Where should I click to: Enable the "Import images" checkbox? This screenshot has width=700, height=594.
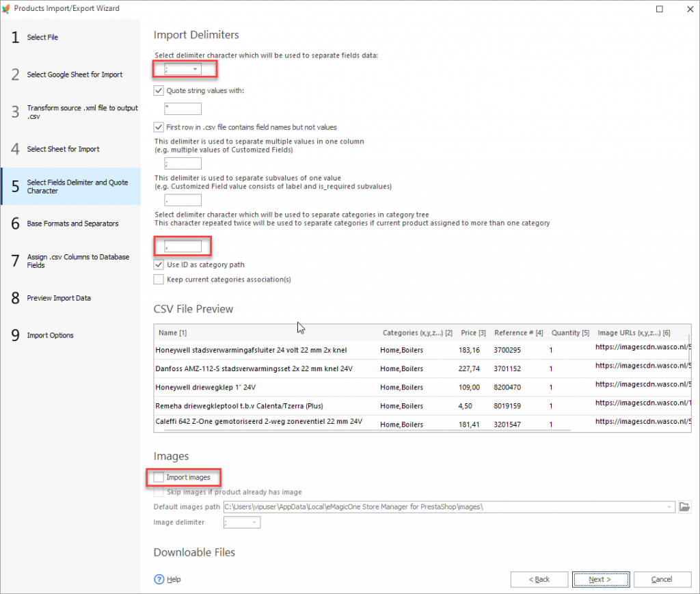[158, 478]
